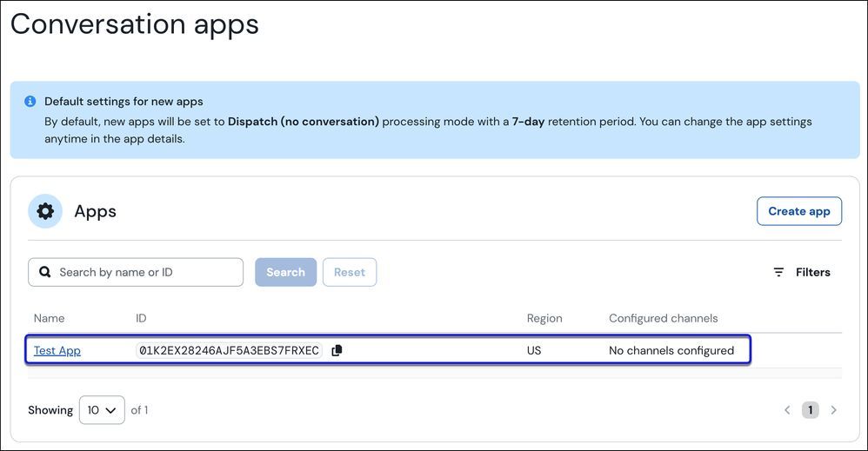
Task: Click the No channels configured cell
Action: tap(671, 350)
